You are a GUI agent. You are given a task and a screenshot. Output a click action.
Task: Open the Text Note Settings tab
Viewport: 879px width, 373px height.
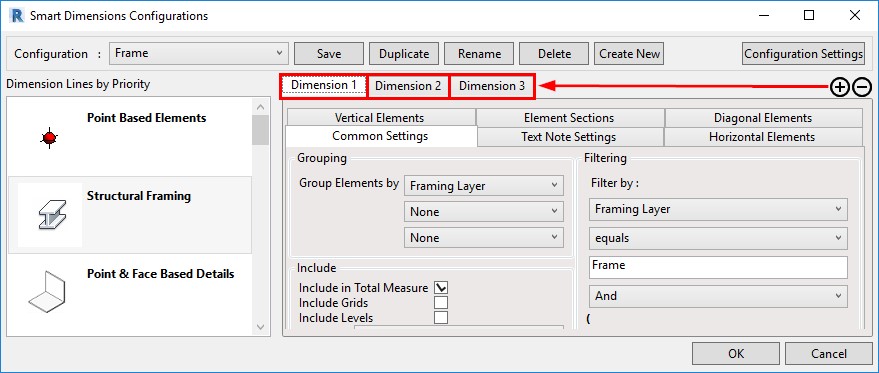[570, 137]
